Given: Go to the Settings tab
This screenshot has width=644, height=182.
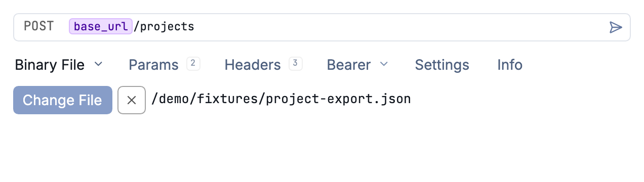Looking at the screenshot, I should [442, 65].
